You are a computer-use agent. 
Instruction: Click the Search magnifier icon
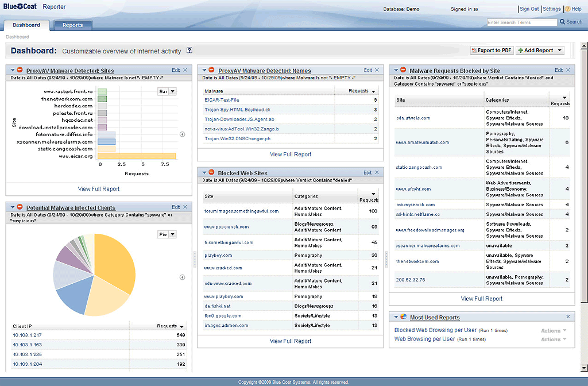point(562,22)
